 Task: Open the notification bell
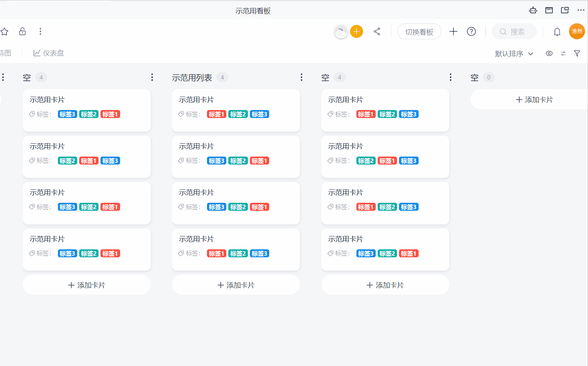pyautogui.click(x=557, y=32)
